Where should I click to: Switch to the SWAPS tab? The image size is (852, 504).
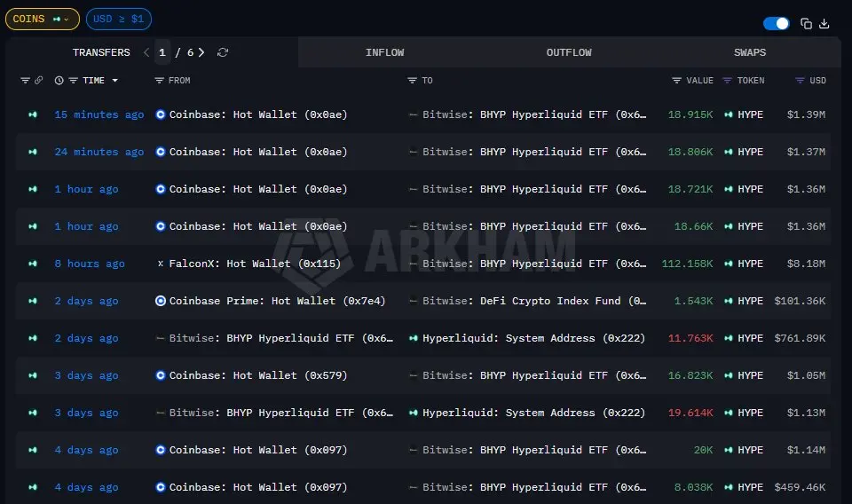[750, 52]
